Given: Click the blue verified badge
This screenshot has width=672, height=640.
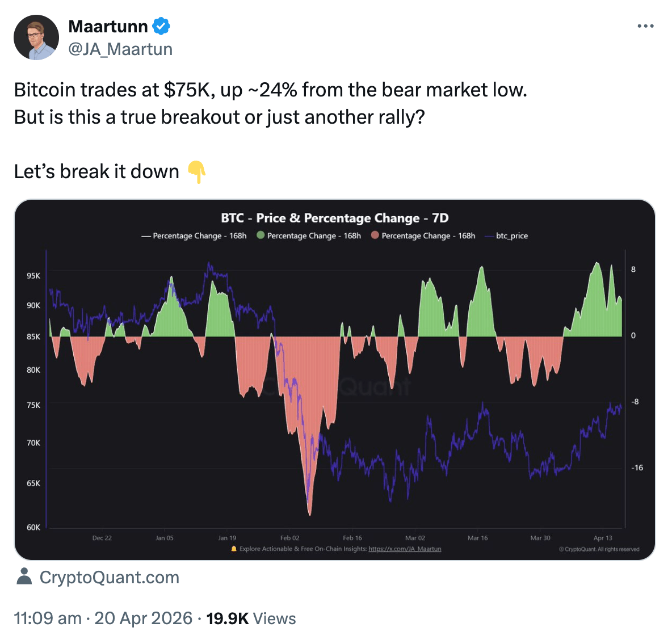Looking at the screenshot, I should tap(161, 26).
